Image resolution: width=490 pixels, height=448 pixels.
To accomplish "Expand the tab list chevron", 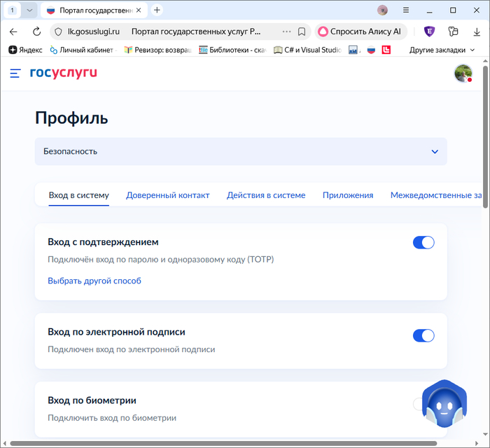I will pyautogui.click(x=29, y=10).
